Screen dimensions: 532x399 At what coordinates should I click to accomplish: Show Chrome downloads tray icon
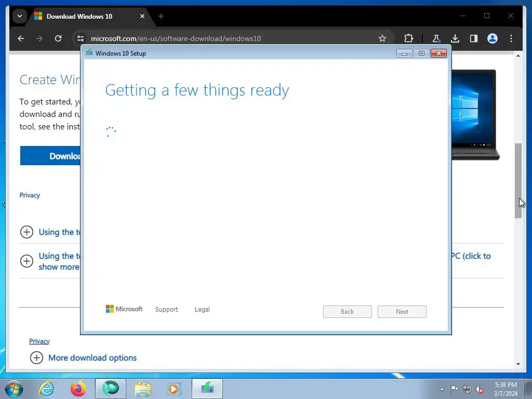(x=455, y=38)
